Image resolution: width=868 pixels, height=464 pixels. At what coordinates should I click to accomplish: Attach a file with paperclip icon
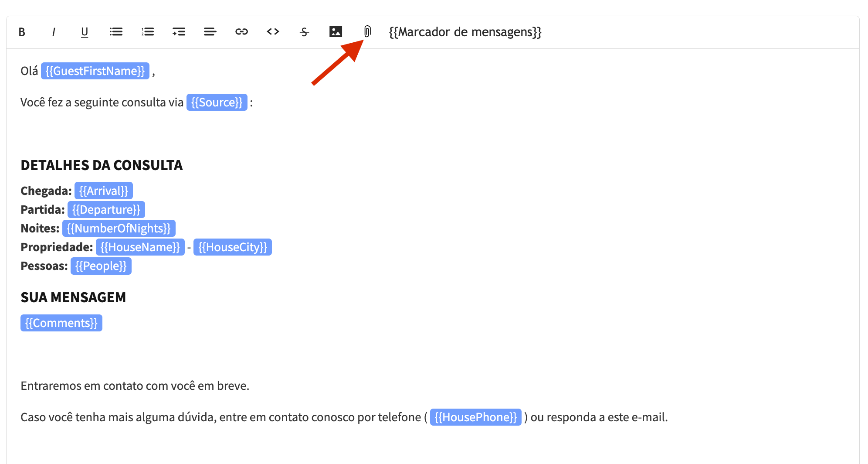tap(367, 31)
